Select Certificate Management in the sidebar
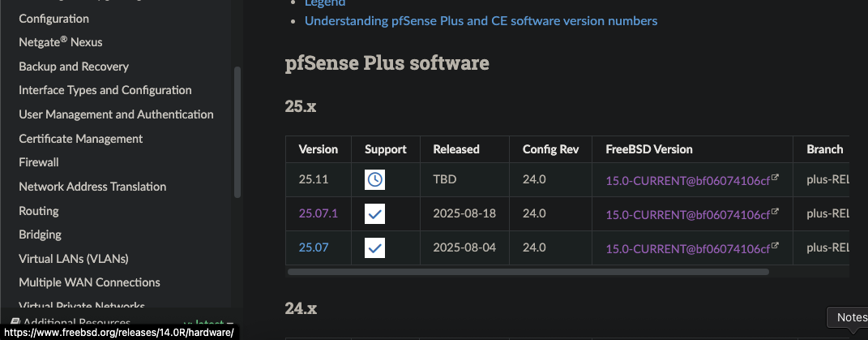 click(x=80, y=139)
